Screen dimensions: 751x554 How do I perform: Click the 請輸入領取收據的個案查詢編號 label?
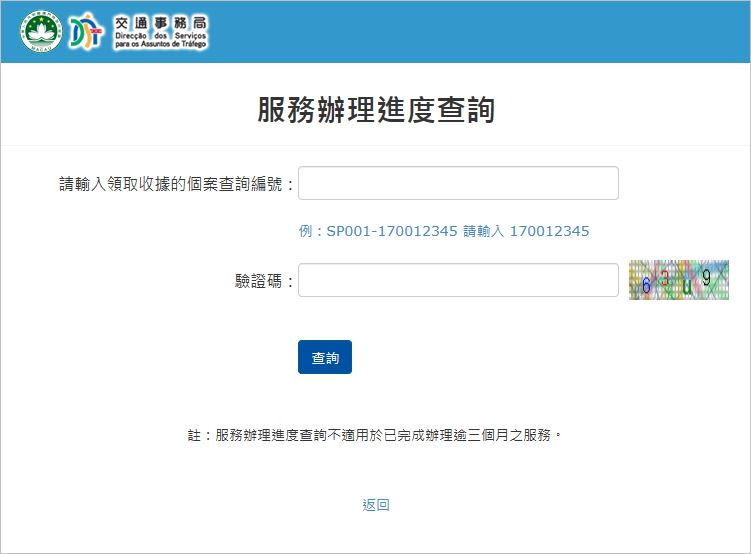click(177, 184)
